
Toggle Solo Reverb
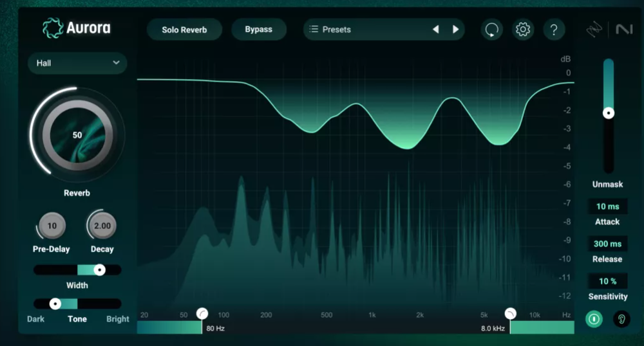[x=184, y=30]
